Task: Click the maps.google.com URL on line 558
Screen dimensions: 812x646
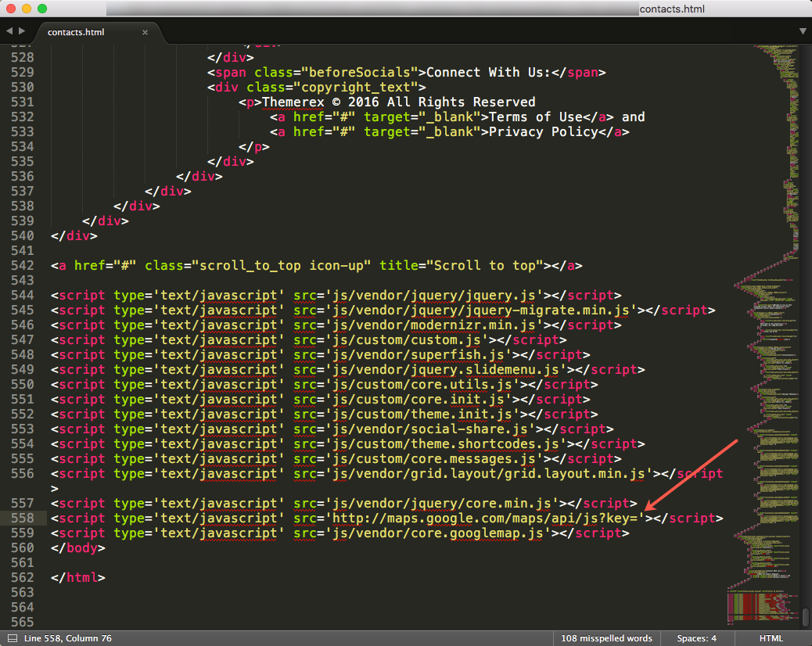Action: 485,519
